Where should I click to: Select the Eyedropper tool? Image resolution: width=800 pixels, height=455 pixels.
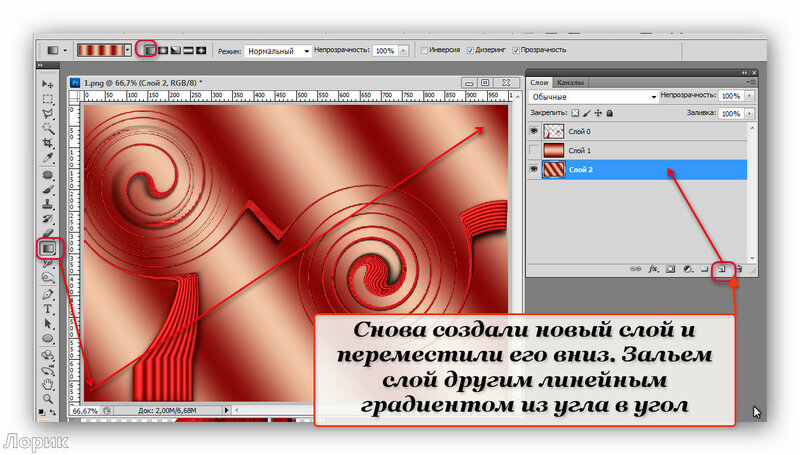(48, 158)
